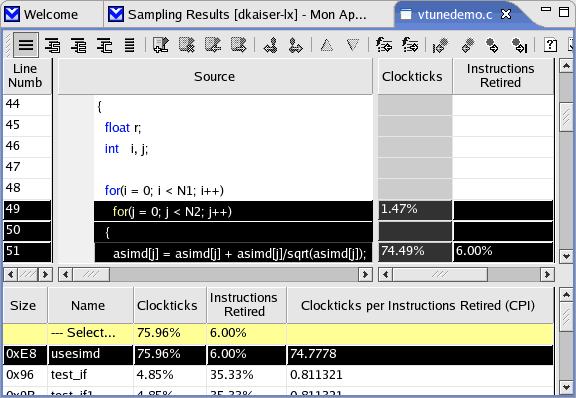Click the upward triangle toolbar icon

pos(327,45)
